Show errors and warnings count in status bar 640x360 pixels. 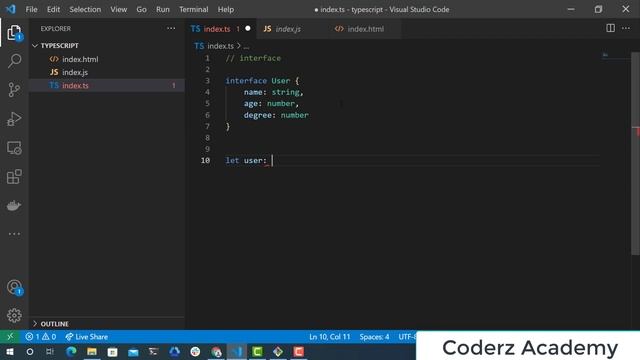(40, 337)
